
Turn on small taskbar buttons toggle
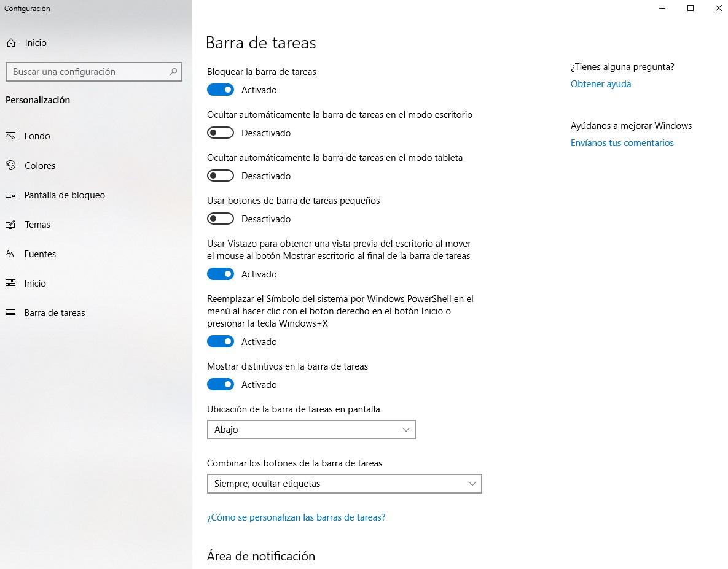(221, 219)
